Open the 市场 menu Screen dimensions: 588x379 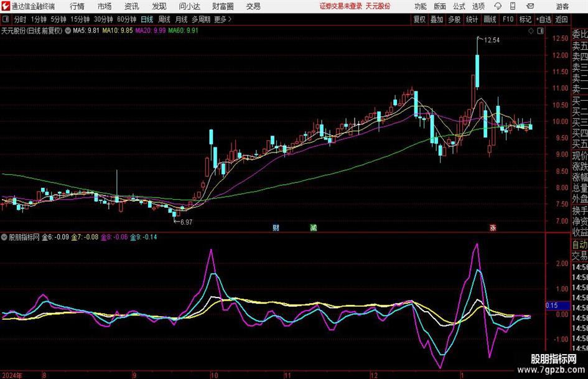[105, 6]
